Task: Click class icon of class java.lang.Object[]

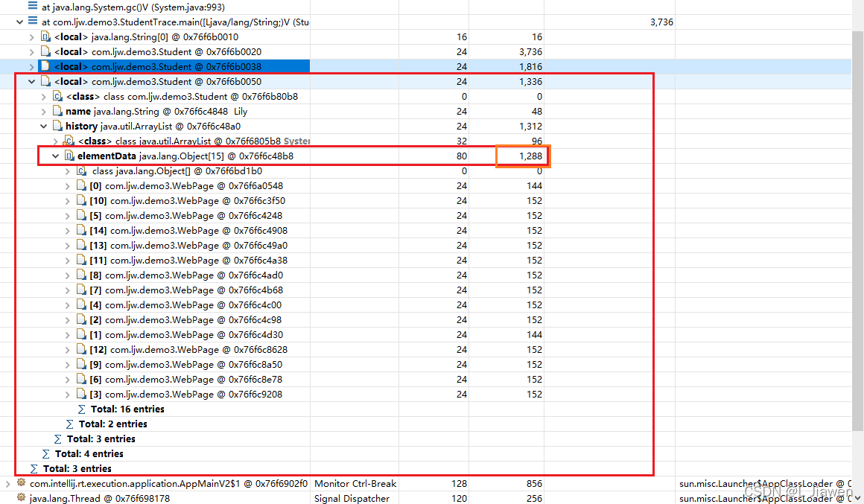Action: coord(81,170)
